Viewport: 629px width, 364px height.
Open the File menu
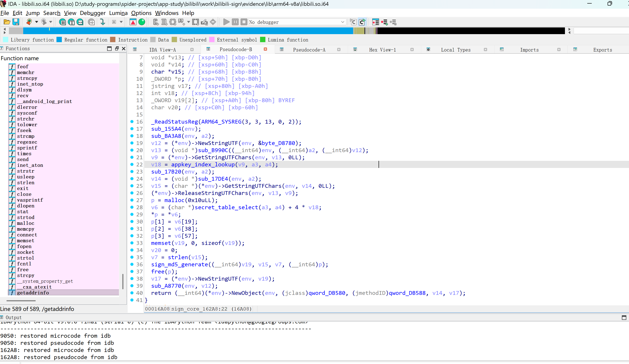tap(5, 13)
